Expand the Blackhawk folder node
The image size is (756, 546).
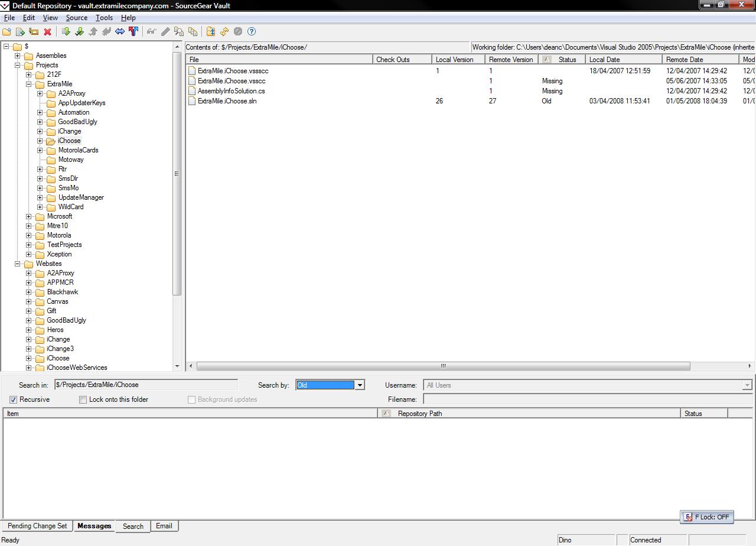click(29, 292)
